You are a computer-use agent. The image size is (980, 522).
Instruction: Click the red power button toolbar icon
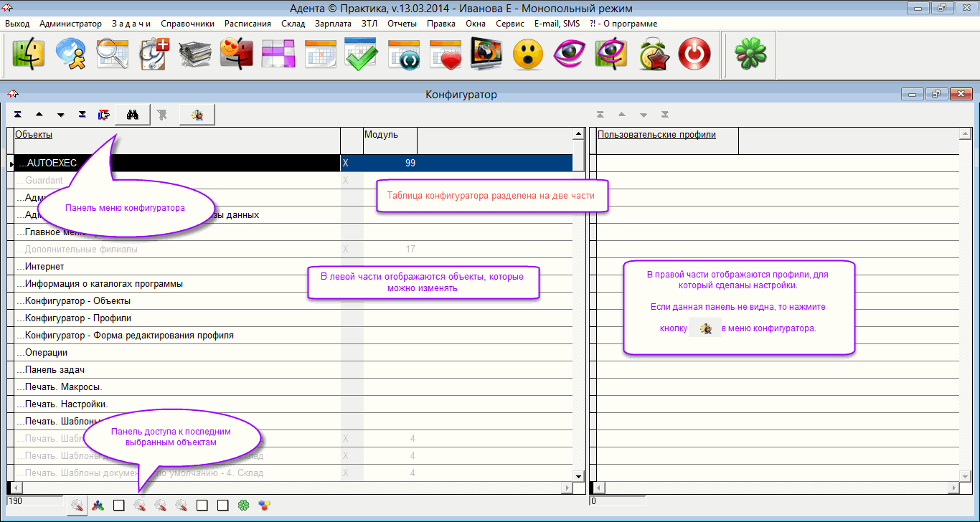point(693,54)
